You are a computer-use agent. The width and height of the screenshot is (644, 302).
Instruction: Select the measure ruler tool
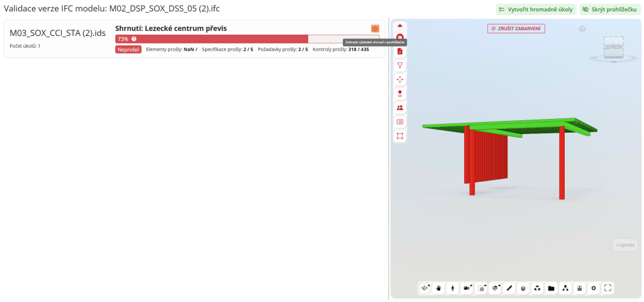click(x=509, y=288)
